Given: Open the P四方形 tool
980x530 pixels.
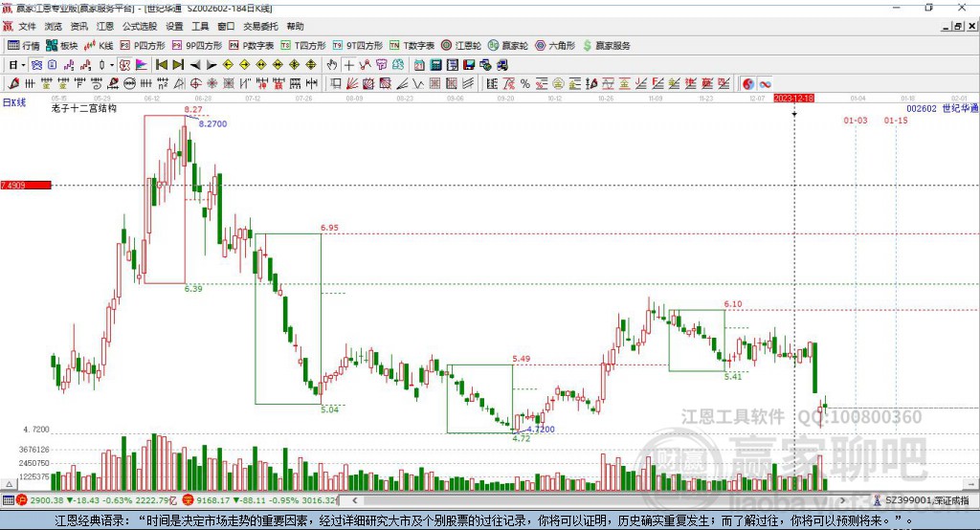Looking at the screenshot, I should (x=142, y=46).
